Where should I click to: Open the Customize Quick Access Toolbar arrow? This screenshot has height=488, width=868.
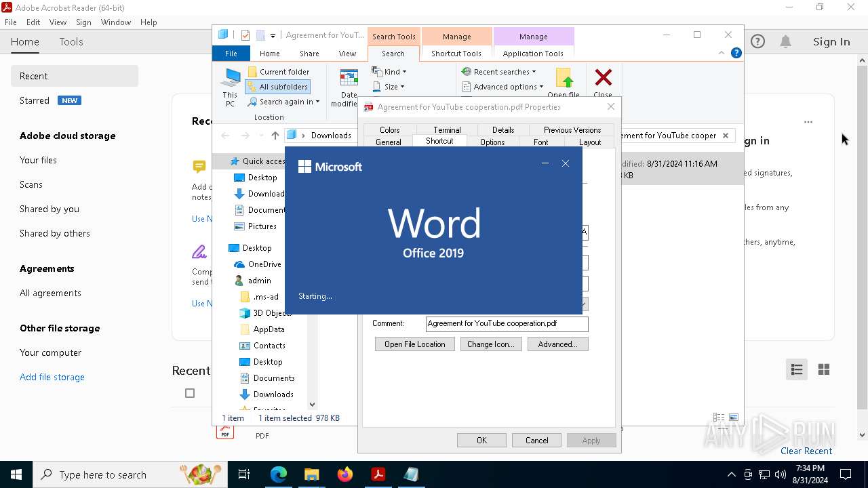(273, 35)
